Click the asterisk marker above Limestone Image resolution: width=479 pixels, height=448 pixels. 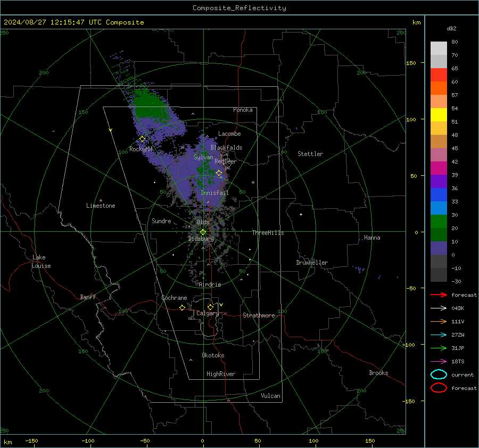[x=101, y=201]
